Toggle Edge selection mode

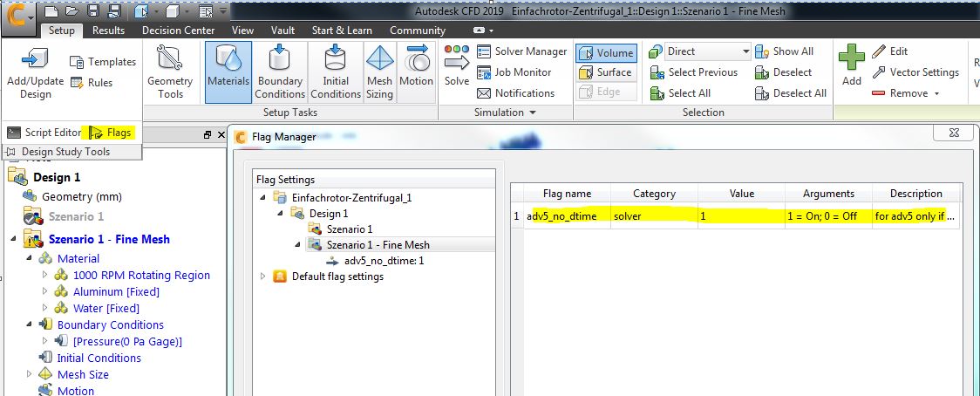coord(606,92)
